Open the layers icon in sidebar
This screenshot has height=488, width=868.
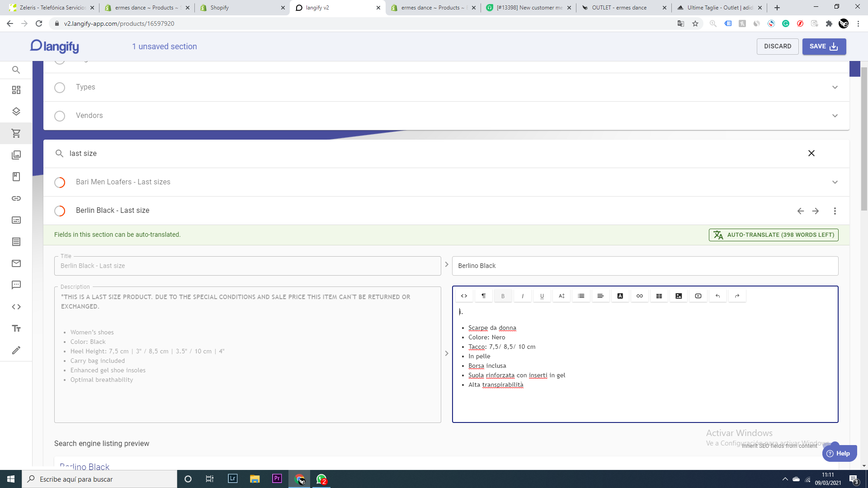[16, 112]
